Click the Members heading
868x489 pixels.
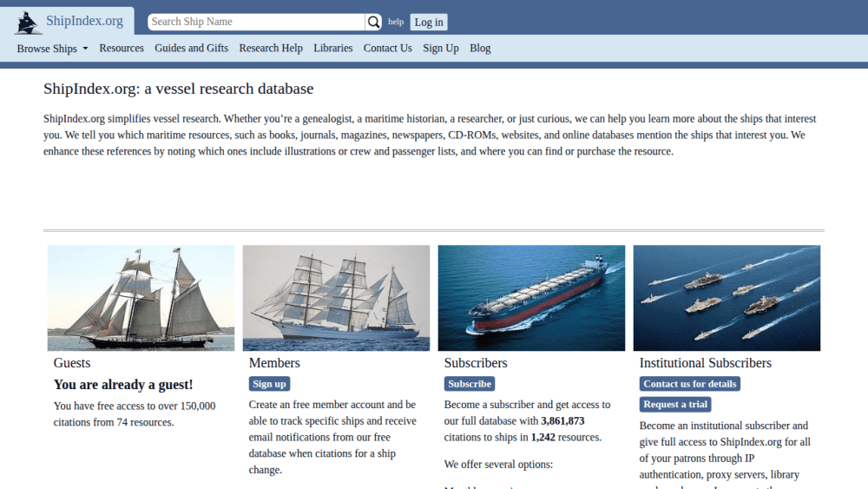click(x=274, y=363)
